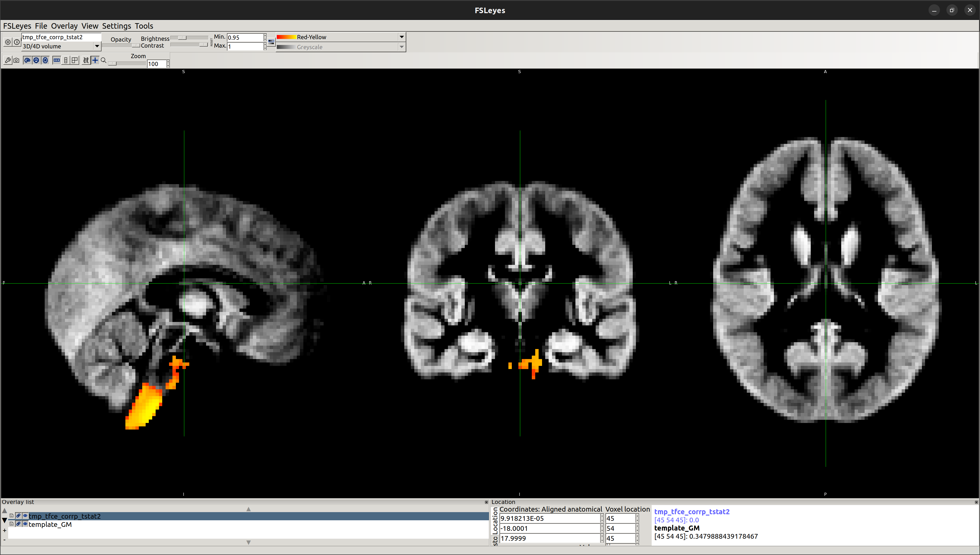Click the Brightness slider
The image size is (980, 555).
[x=189, y=38]
